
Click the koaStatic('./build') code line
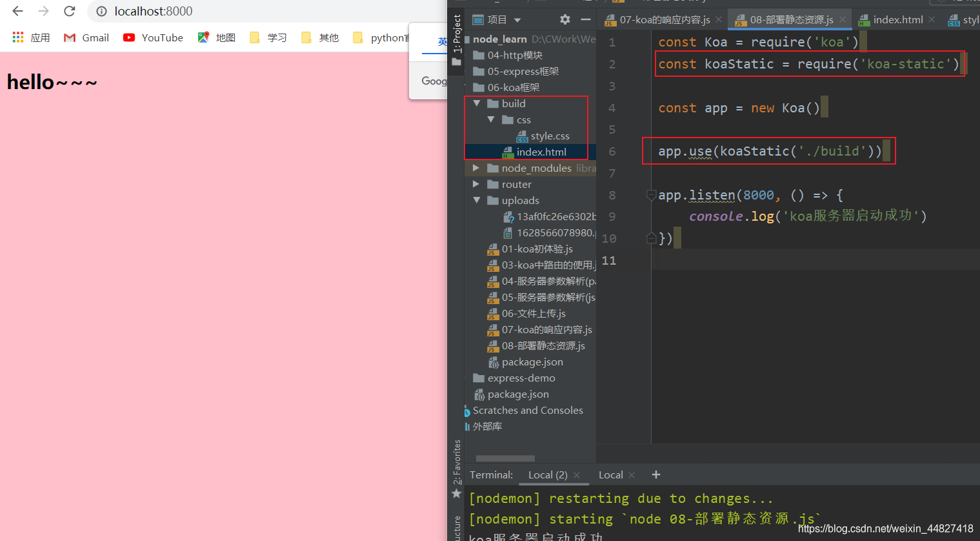click(x=770, y=151)
